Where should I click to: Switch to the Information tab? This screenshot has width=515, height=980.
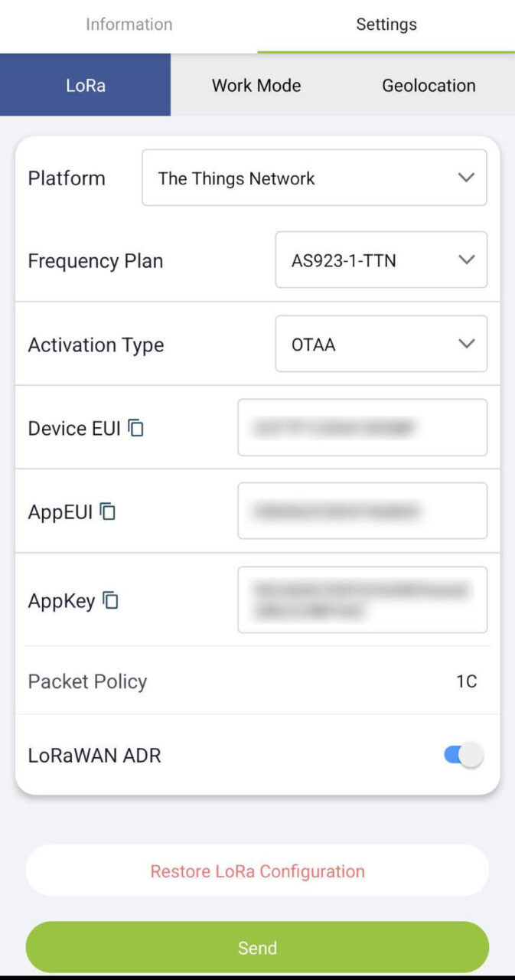click(129, 24)
